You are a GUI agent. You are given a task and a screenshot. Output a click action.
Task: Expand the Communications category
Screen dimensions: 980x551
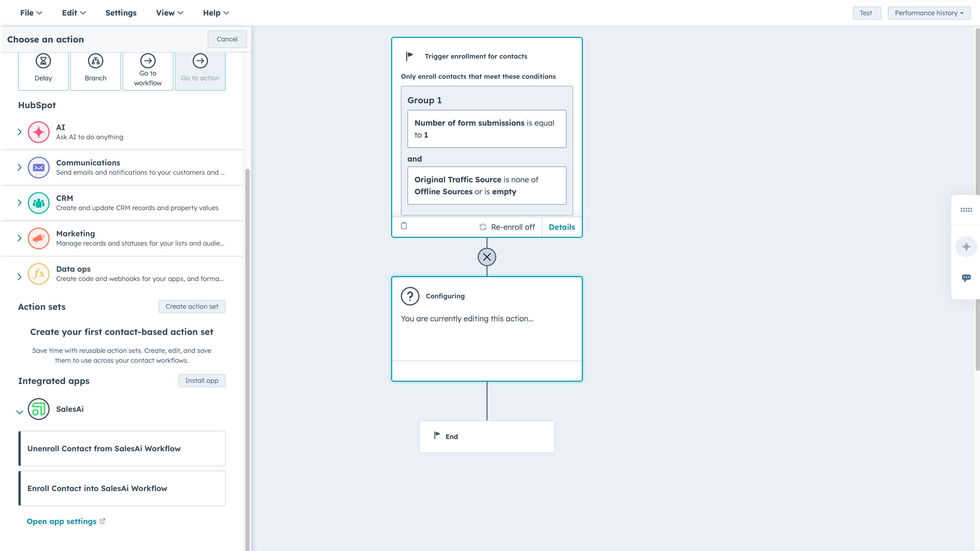click(19, 167)
